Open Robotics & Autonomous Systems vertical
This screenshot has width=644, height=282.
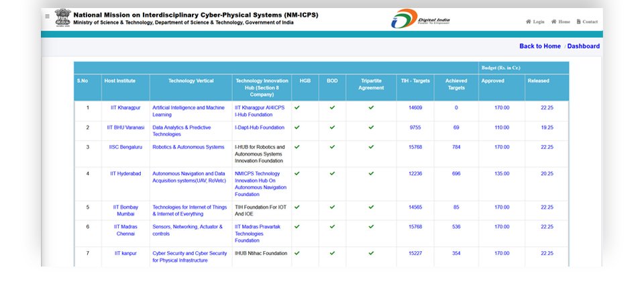189,147
